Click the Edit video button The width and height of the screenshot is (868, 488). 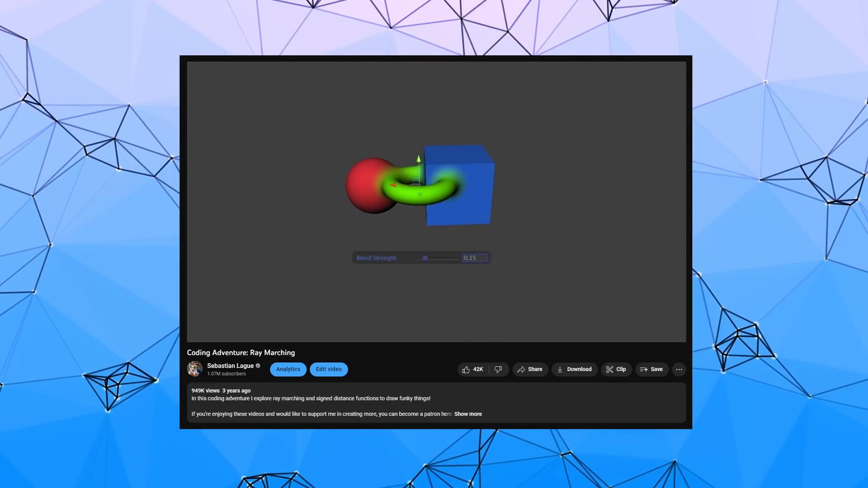coord(329,370)
